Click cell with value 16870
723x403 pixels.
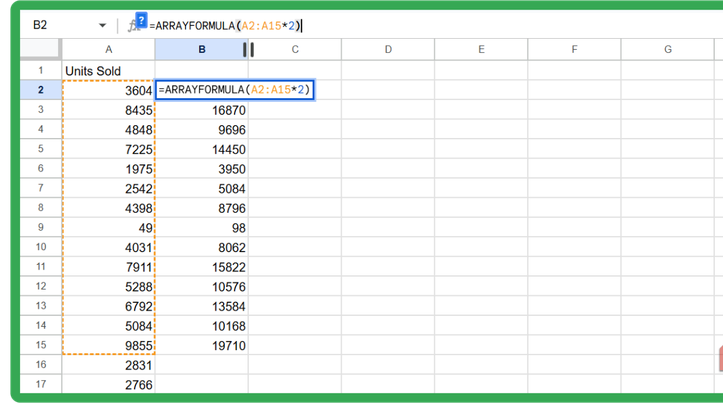tap(201, 110)
